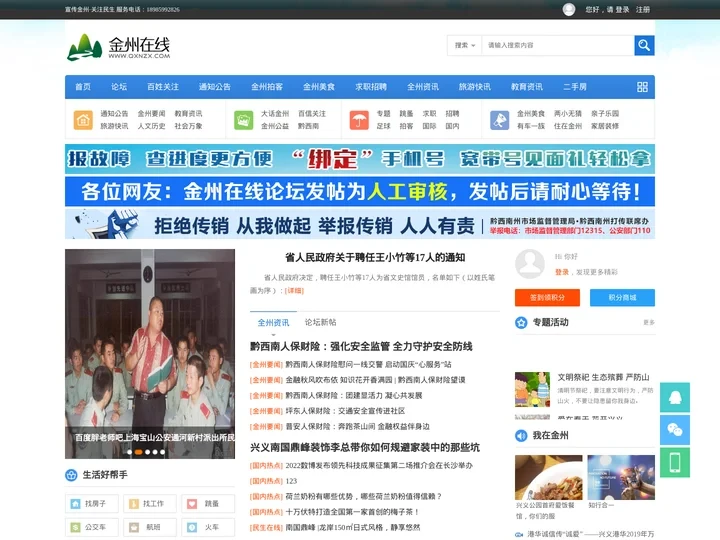The height and width of the screenshot is (540, 720).
Task: Click the 我在金州 speaker icon
Action: click(x=521, y=435)
